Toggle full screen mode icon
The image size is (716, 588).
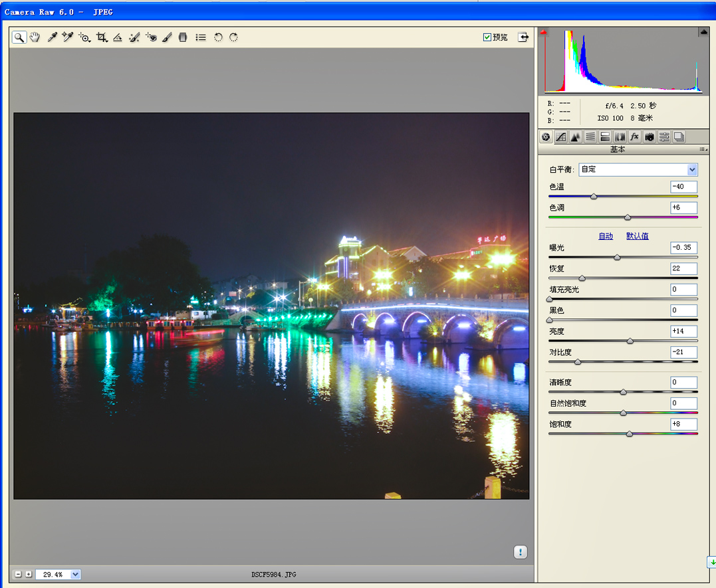tap(523, 37)
